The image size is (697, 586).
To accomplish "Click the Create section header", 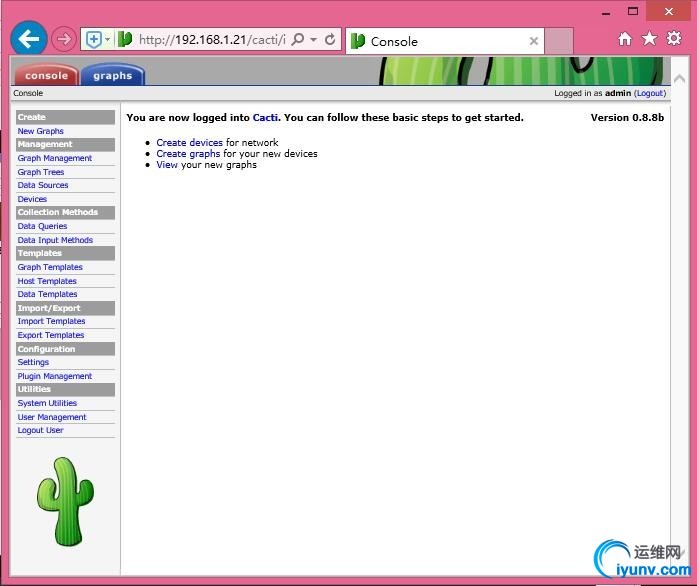I will tap(65, 117).
